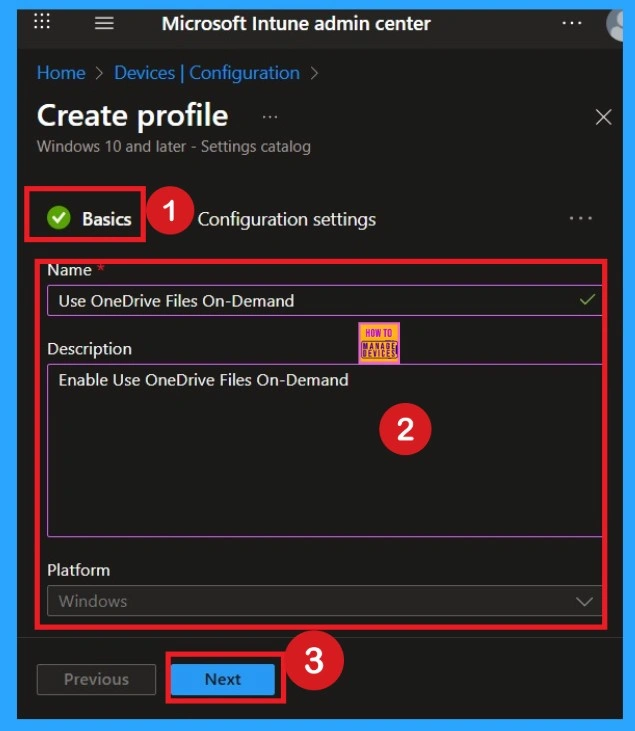The image size is (635, 731).
Task: Go to Configuration settings step
Action: click(x=286, y=219)
